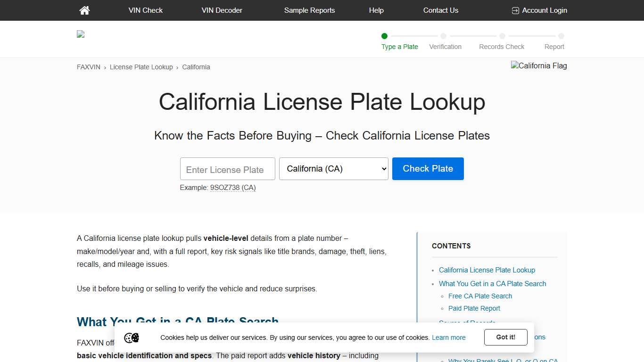
Task: Dismiss cookies with the Got it! button
Action: tap(505, 337)
